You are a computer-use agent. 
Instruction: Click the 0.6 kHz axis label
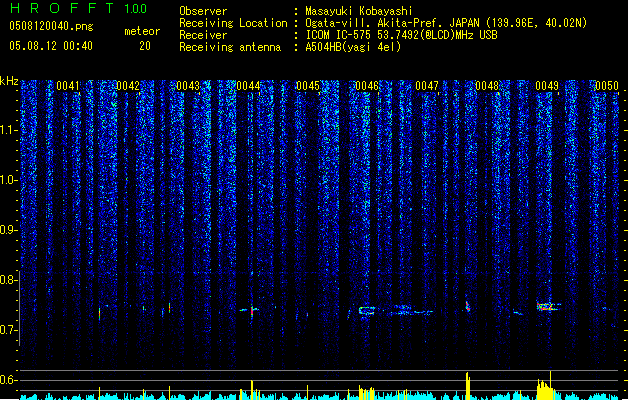pyautogui.click(x=9, y=380)
